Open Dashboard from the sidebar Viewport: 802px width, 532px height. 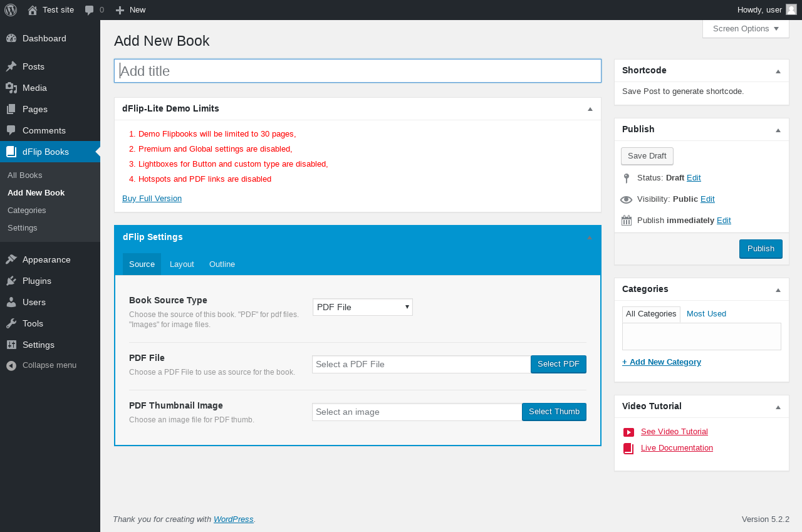(x=44, y=38)
